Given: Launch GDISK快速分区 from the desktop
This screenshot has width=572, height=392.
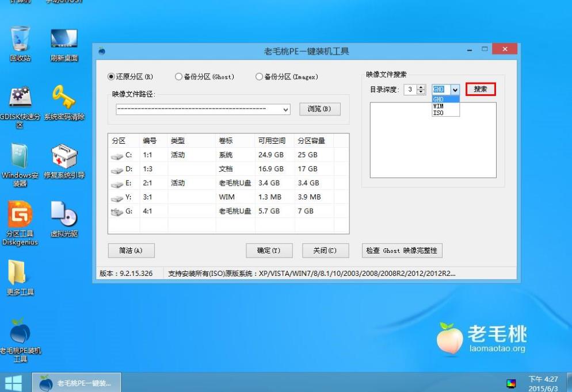Looking at the screenshot, I should (19, 98).
